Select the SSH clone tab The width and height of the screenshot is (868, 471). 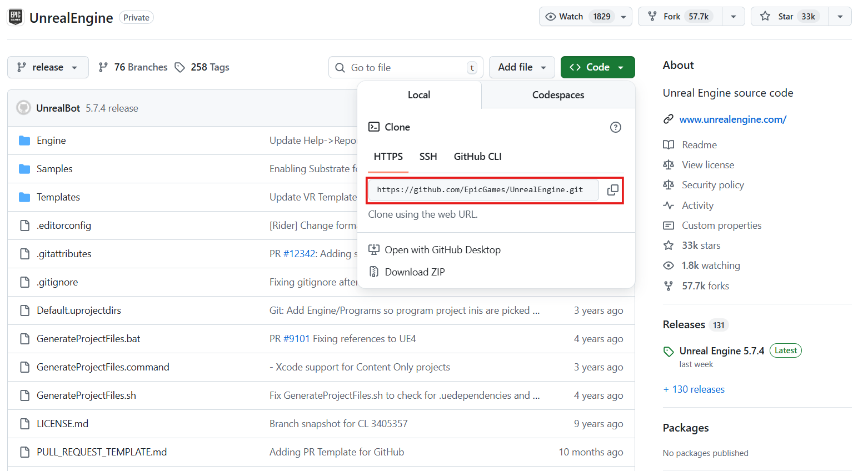[428, 157]
